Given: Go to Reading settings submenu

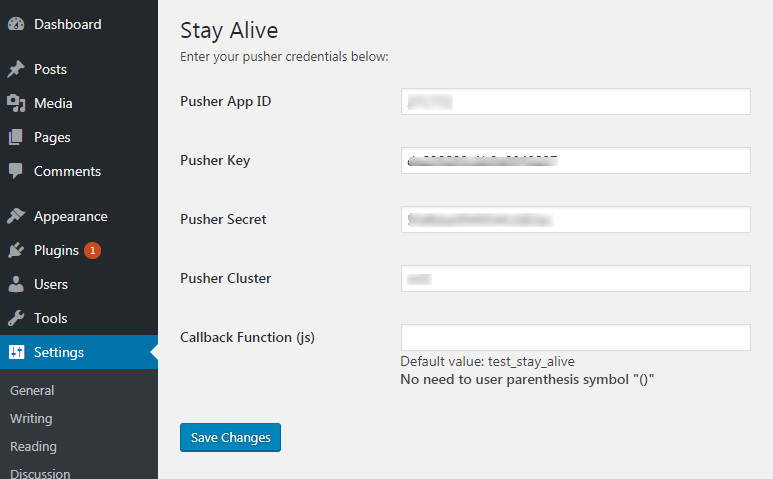Looking at the screenshot, I should (33, 447).
